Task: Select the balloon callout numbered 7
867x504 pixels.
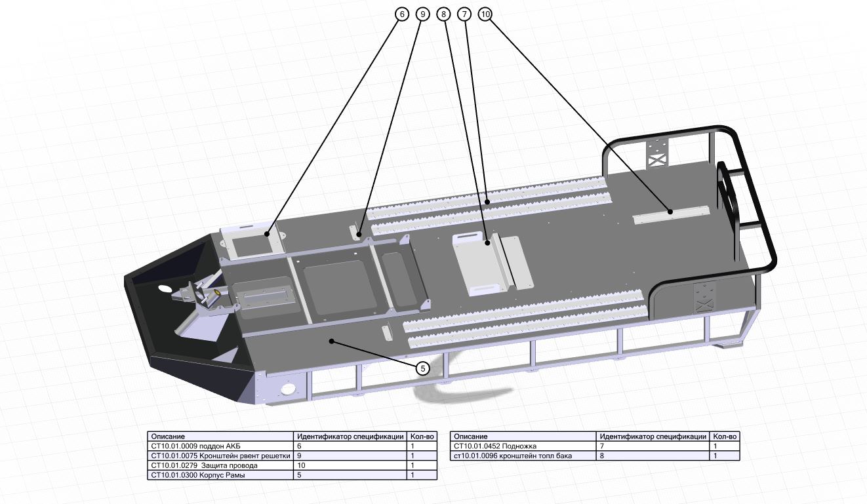Action: click(465, 13)
